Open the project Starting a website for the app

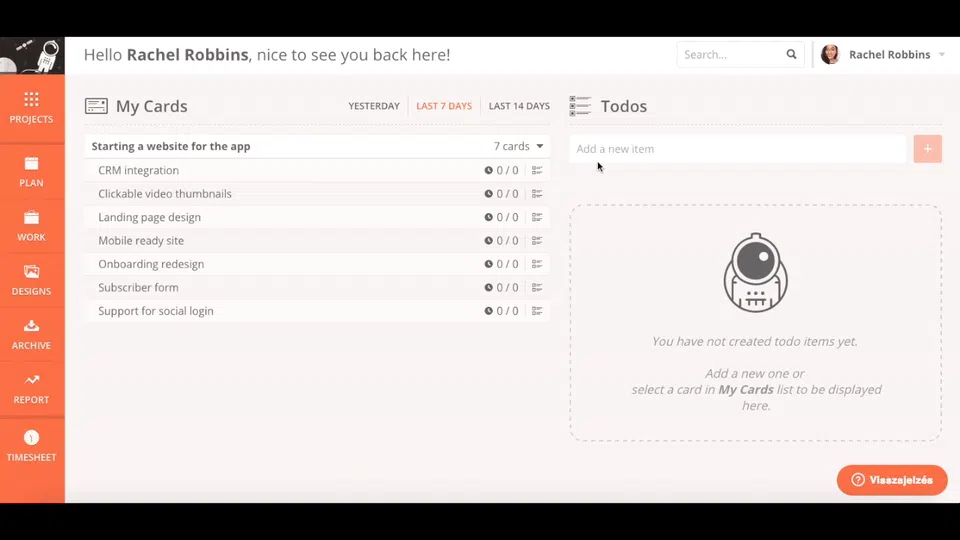tap(171, 146)
